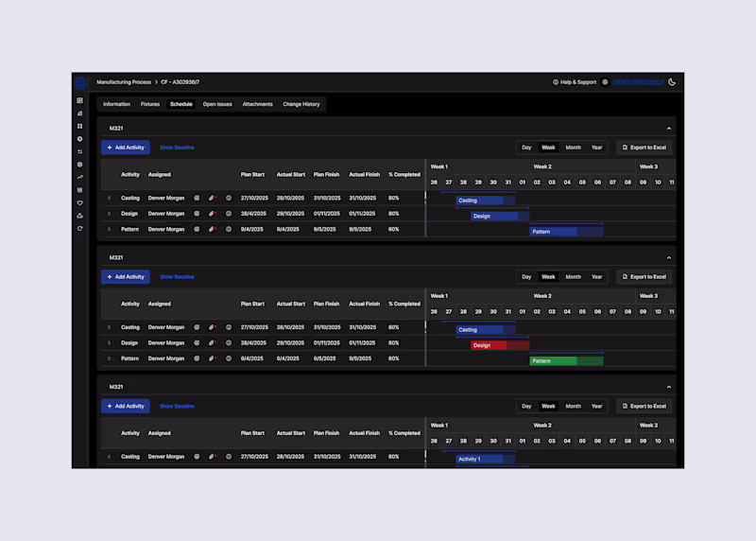
Task: Switch to the Information tab
Action: [116, 104]
